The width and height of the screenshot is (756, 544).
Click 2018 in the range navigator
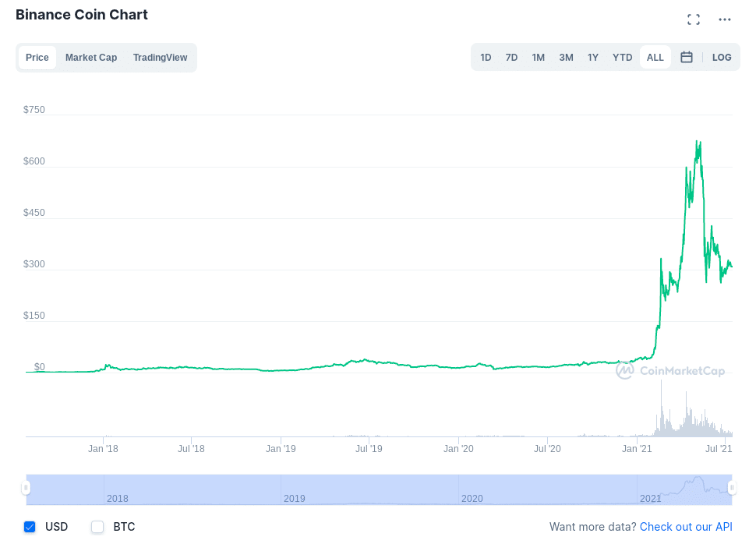tap(117, 498)
